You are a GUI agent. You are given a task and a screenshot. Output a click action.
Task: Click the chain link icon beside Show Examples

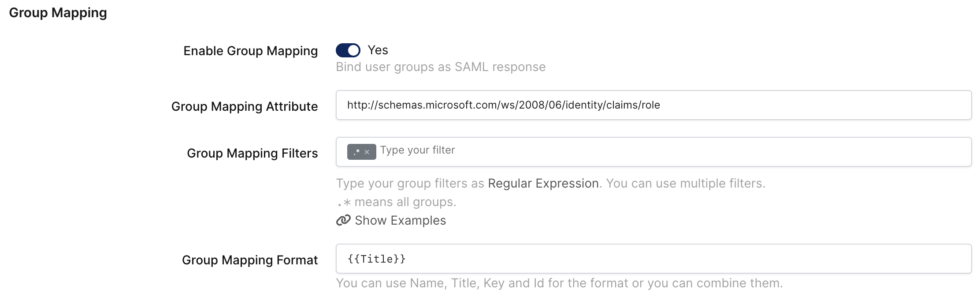coord(343,220)
